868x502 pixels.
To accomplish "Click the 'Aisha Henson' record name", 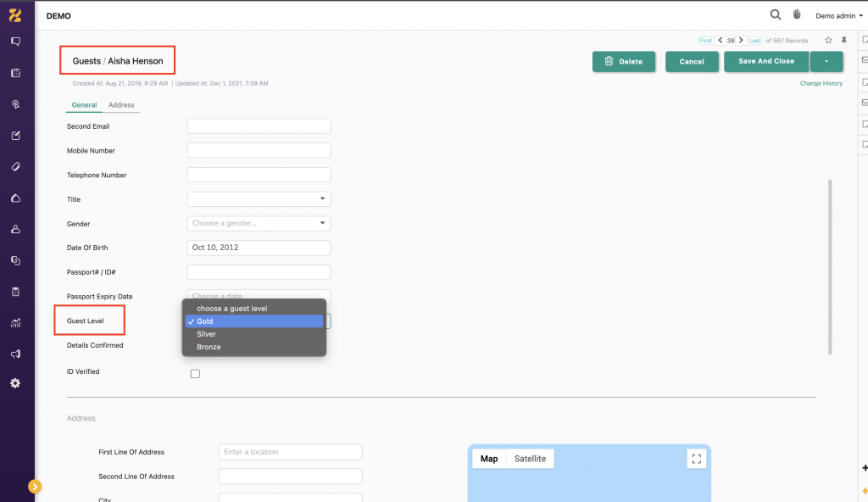I will click(136, 61).
